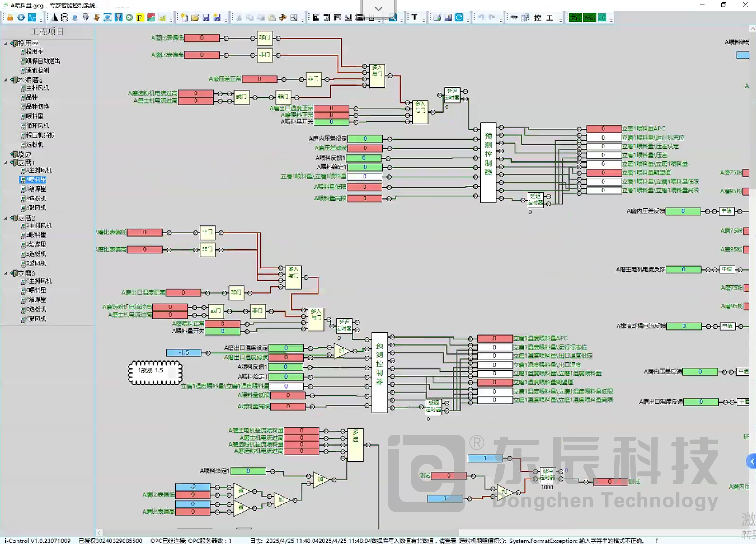Click the blue floppy save icon
The height and width of the screenshot is (544, 756).
(x=206, y=17)
